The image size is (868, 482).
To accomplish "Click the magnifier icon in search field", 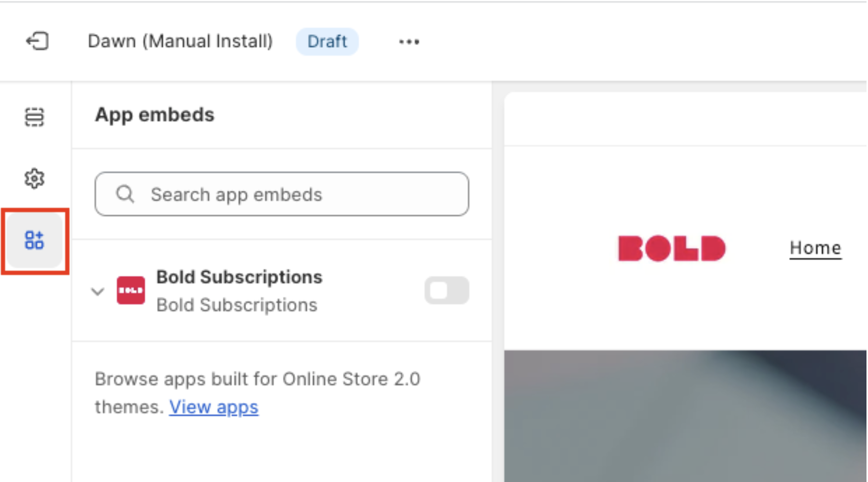I will (125, 194).
